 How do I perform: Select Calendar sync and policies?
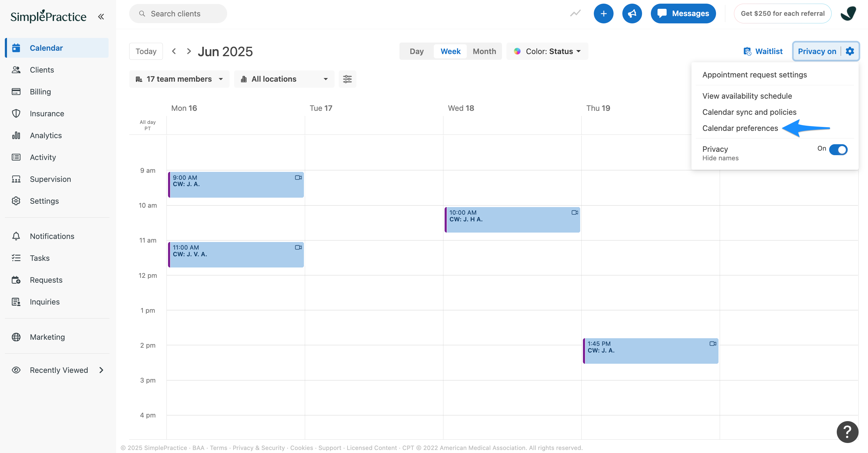coord(749,112)
